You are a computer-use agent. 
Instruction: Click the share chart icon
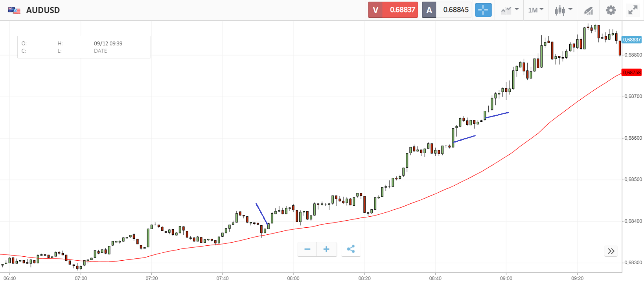point(351,249)
